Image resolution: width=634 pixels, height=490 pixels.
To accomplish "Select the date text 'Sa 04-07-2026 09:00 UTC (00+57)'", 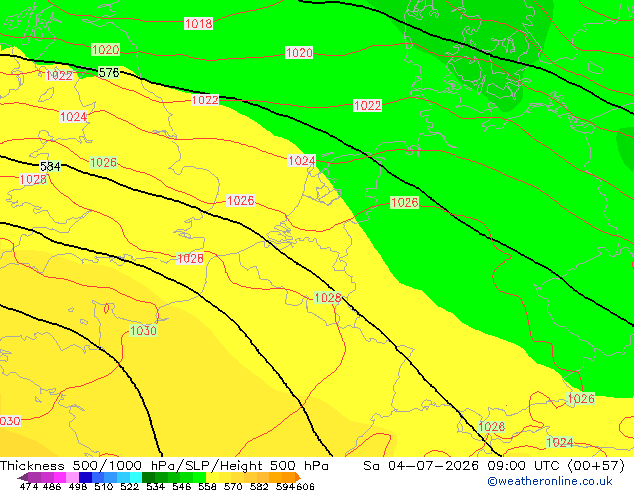I will pos(494,466).
